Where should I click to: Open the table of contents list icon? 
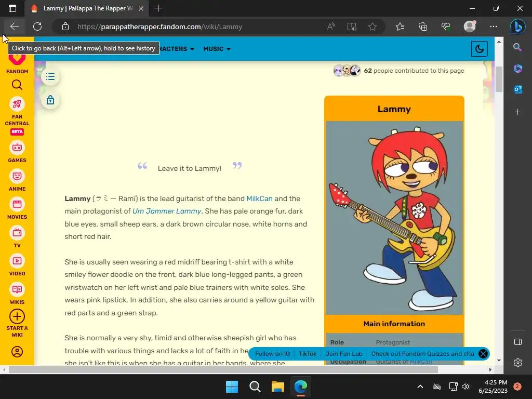click(50, 77)
